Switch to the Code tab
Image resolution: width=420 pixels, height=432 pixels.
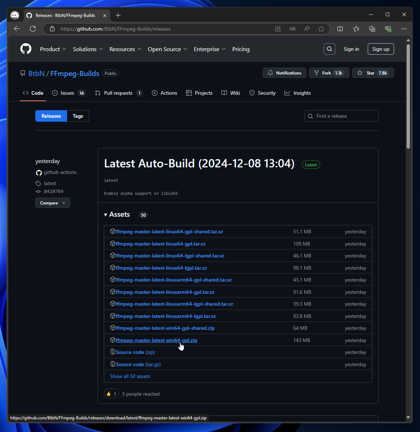click(33, 93)
